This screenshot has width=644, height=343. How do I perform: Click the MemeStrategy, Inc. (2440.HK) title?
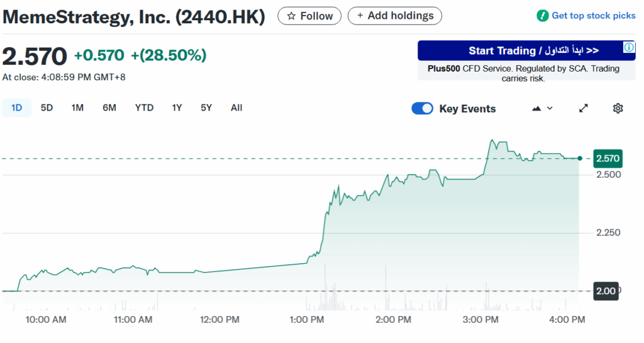(134, 17)
